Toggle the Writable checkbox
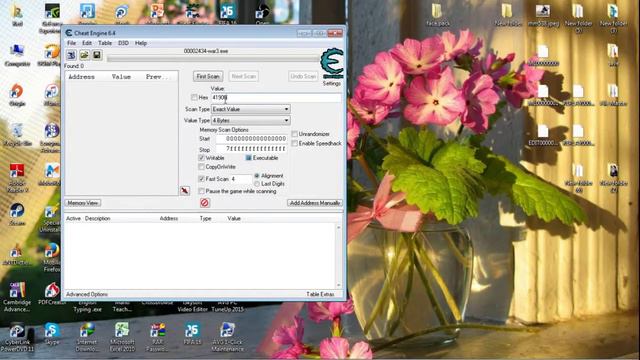 [x=201, y=158]
